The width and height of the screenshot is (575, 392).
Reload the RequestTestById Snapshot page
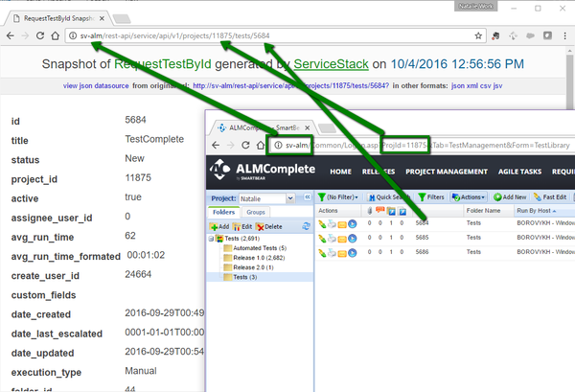[40, 35]
